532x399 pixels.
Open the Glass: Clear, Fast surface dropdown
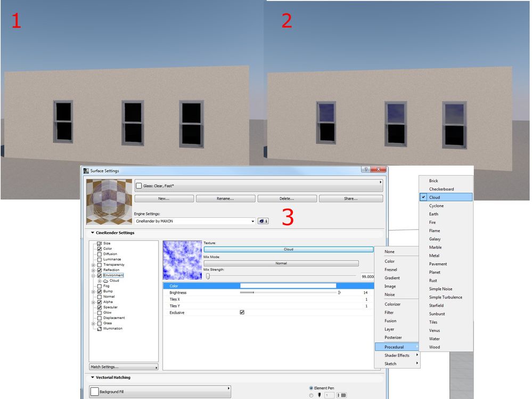[258, 185]
